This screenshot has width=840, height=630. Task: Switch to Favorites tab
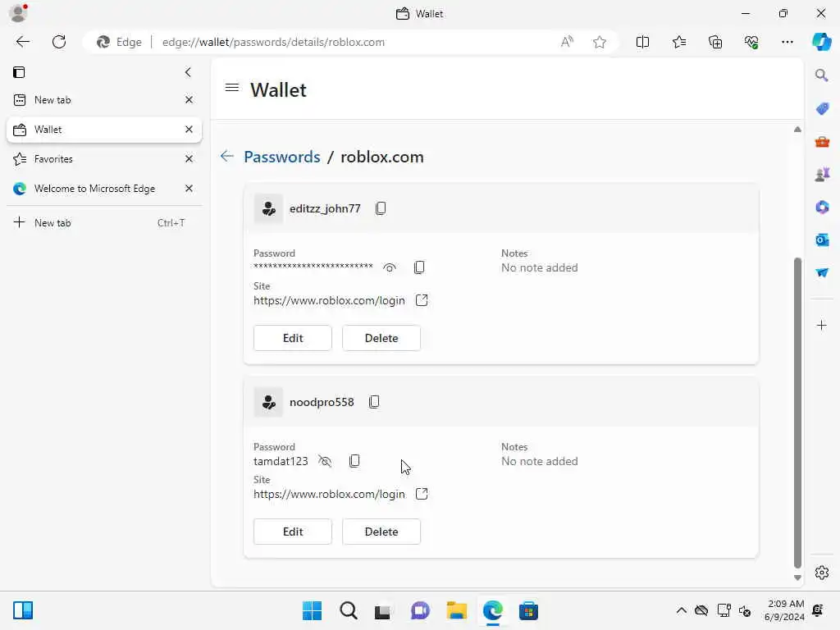[104, 159]
